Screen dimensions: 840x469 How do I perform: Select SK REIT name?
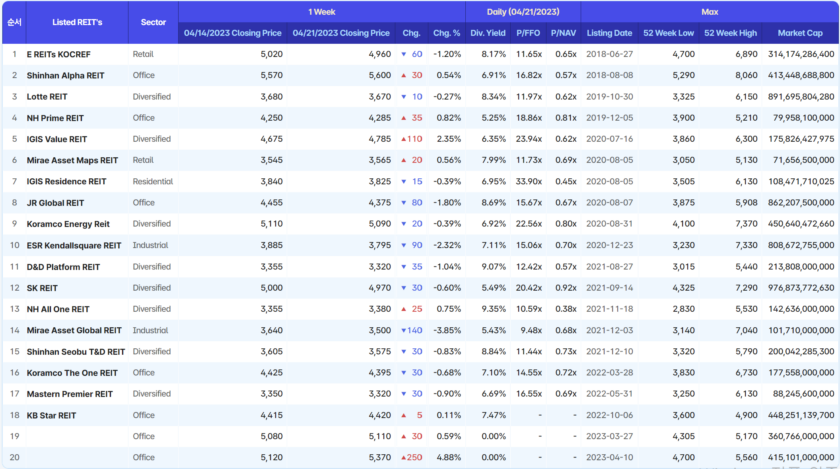point(42,288)
